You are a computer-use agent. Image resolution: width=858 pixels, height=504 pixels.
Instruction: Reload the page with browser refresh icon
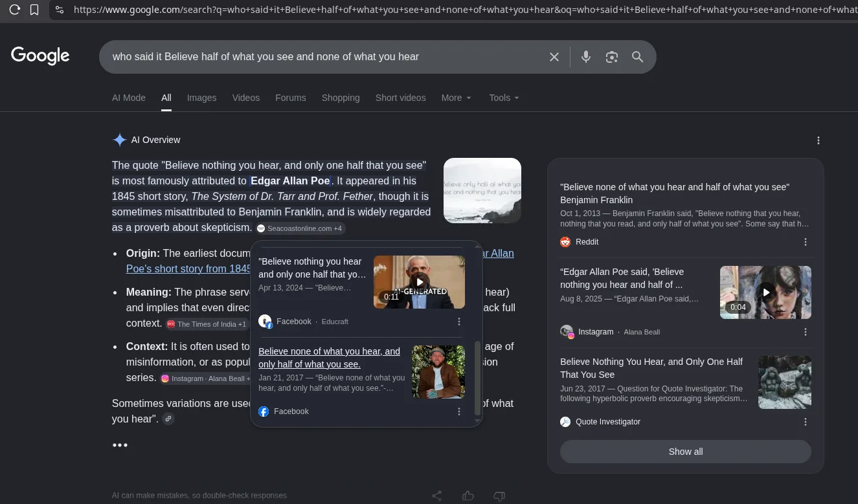click(14, 10)
